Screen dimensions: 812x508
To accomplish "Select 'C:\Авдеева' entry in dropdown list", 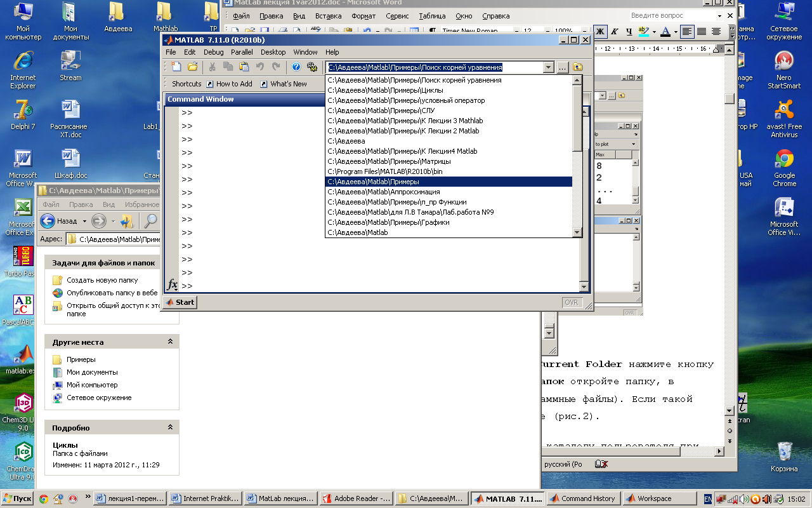I will point(449,141).
